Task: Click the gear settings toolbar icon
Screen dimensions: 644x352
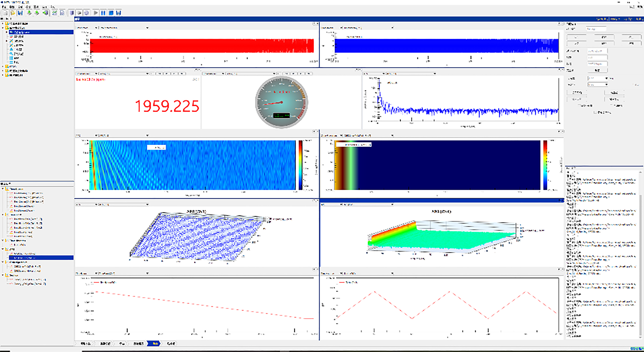Action: pyautogui.click(x=87, y=13)
